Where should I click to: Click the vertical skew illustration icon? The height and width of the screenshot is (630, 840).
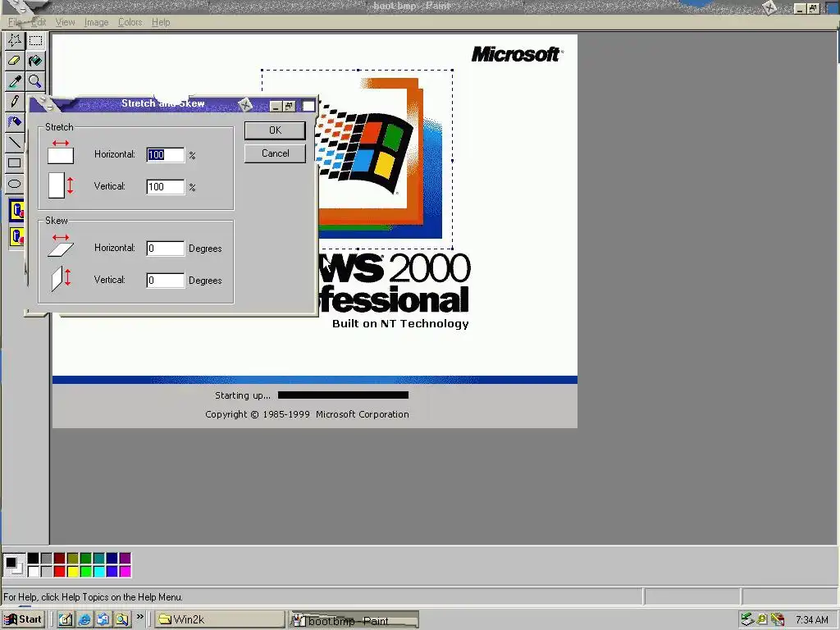click(61, 279)
